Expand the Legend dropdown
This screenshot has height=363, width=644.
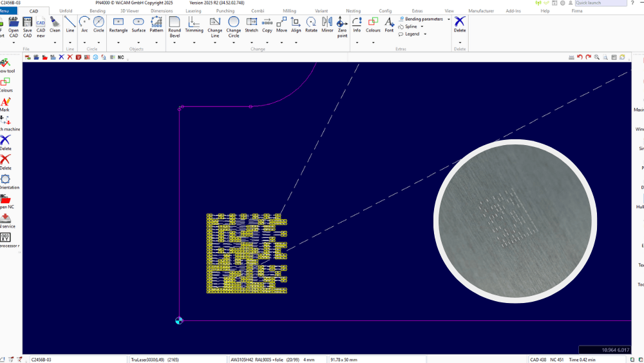tap(424, 34)
